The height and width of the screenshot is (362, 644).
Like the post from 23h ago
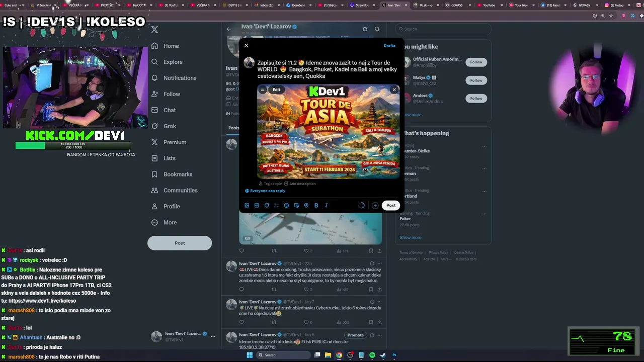pyautogui.click(x=306, y=290)
